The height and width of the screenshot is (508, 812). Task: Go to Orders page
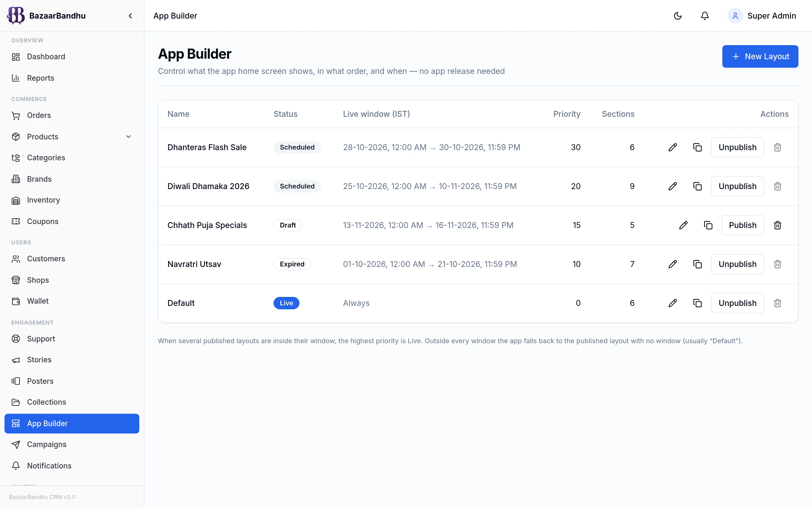point(72,115)
